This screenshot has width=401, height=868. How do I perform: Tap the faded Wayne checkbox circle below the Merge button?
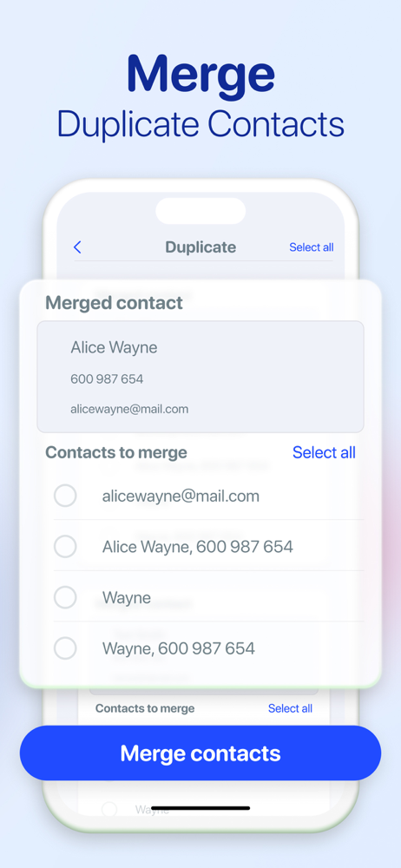[109, 809]
